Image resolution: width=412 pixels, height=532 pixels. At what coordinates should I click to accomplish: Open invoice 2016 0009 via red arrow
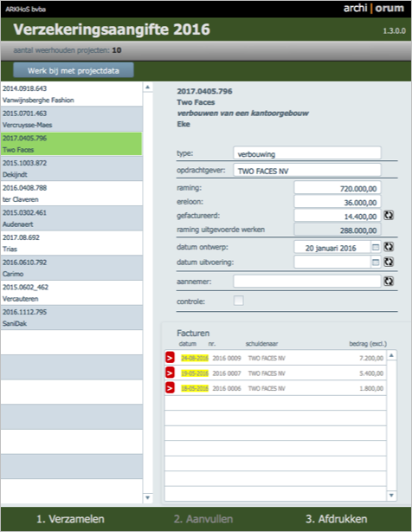pyautogui.click(x=170, y=358)
